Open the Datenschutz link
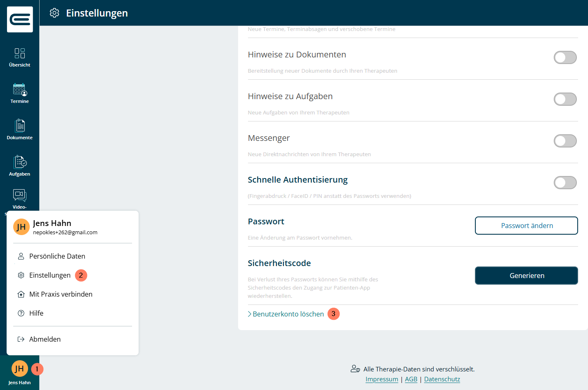This screenshot has width=588, height=390. (442, 379)
